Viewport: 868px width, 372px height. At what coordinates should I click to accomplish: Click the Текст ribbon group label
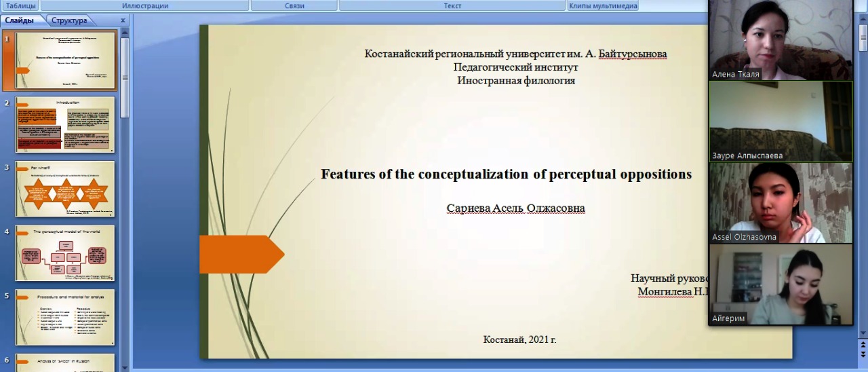click(452, 5)
